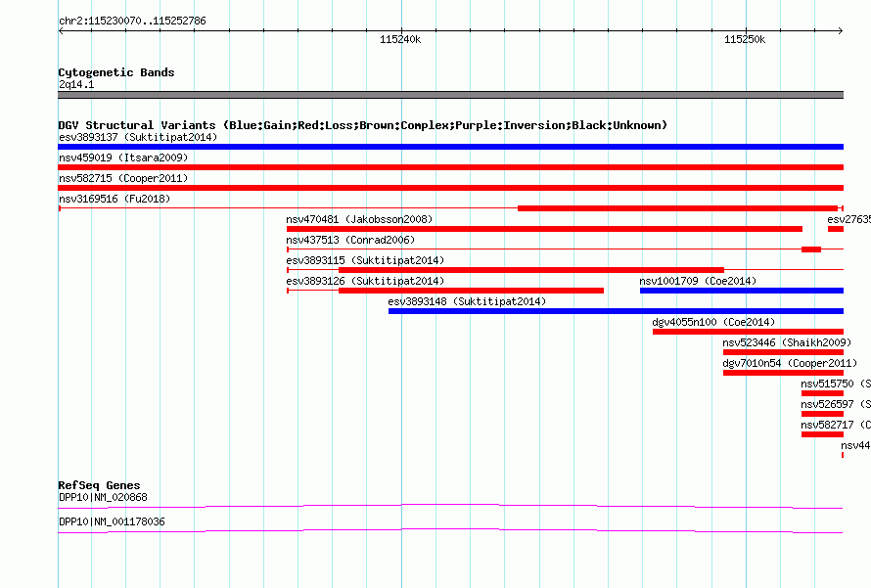Click the 115240k ruler position marker

[400, 39]
